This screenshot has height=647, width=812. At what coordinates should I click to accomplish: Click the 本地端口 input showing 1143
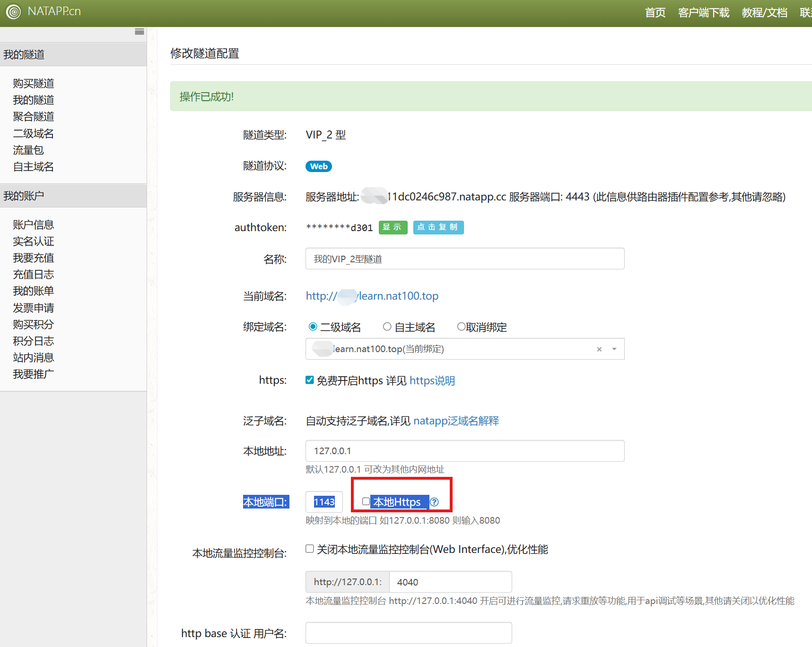[324, 502]
